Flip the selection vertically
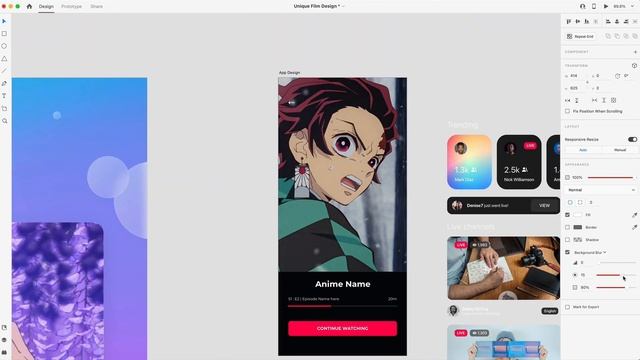Screen dimensions: 640x360 [577, 100]
